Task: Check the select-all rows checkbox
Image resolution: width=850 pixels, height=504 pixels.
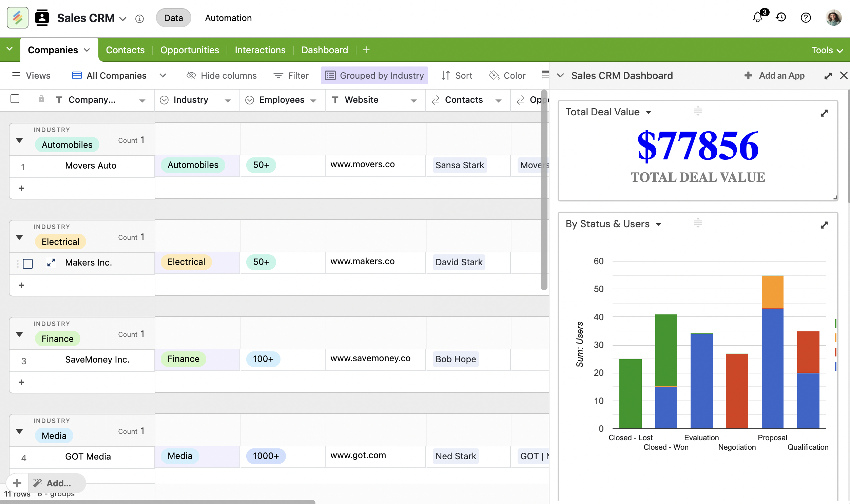Action: (x=15, y=99)
